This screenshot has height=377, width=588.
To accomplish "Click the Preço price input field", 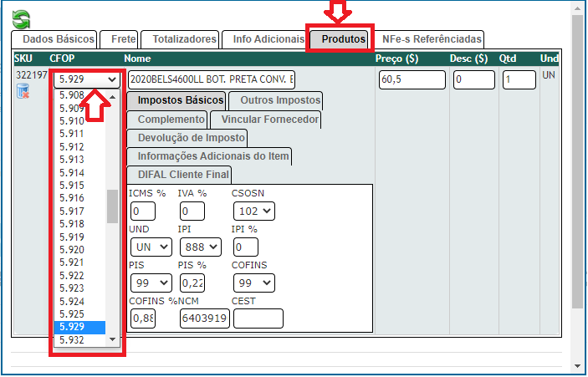I will click(x=412, y=79).
